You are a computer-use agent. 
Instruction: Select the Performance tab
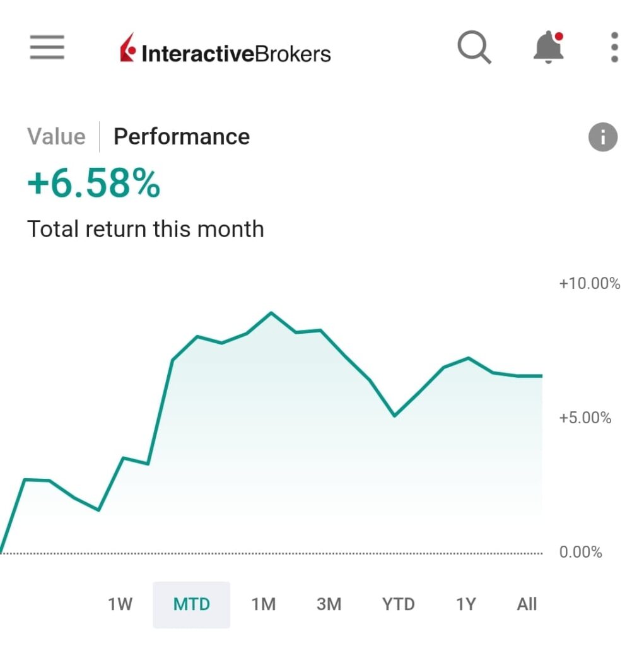[182, 137]
